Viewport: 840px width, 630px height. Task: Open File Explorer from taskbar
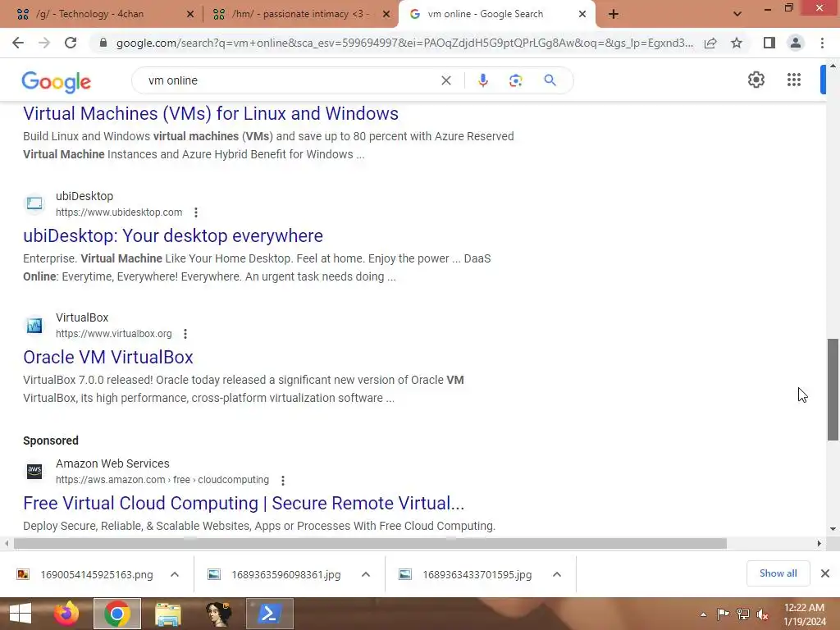click(x=167, y=614)
